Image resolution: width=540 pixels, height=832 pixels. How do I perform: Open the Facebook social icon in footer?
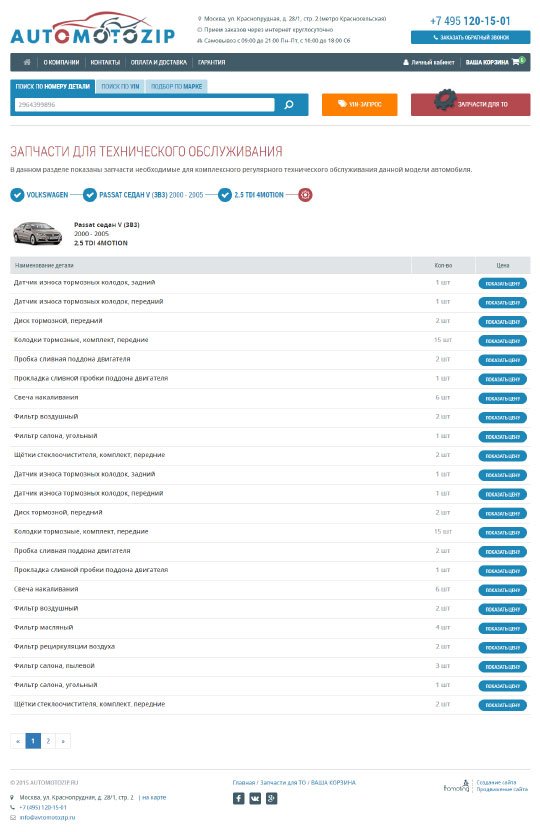[239, 798]
